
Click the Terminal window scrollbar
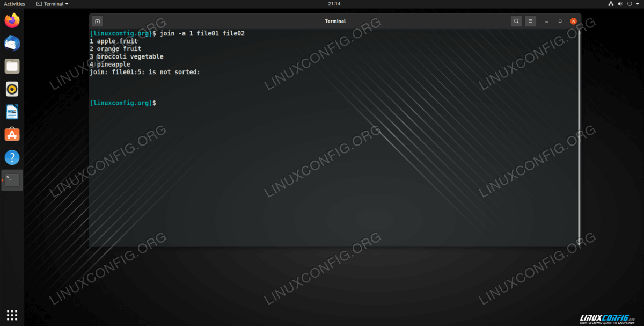pos(579,134)
